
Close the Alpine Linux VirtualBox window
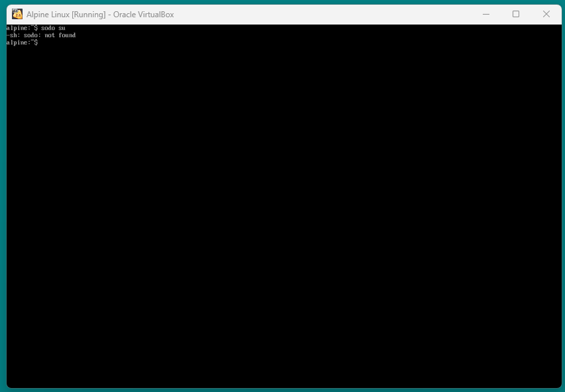click(546, 14)
